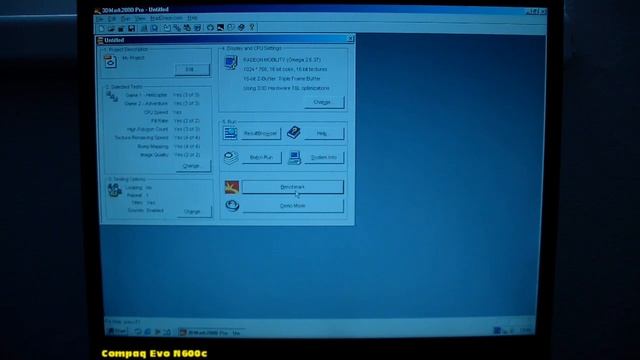
Task: Click the Save floppy-disk toolbar icon
Action: [x=131, y=28]
